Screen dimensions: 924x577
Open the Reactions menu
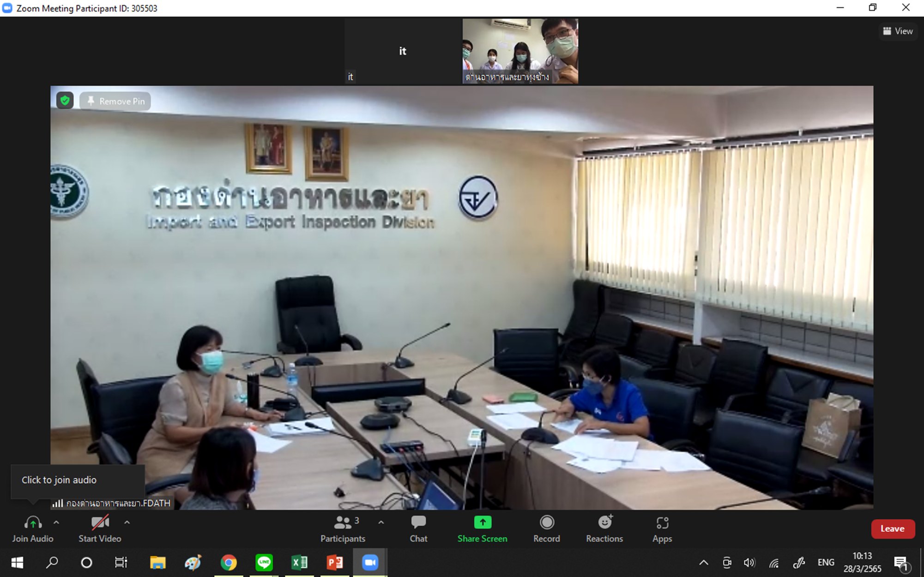click(604, 529)
